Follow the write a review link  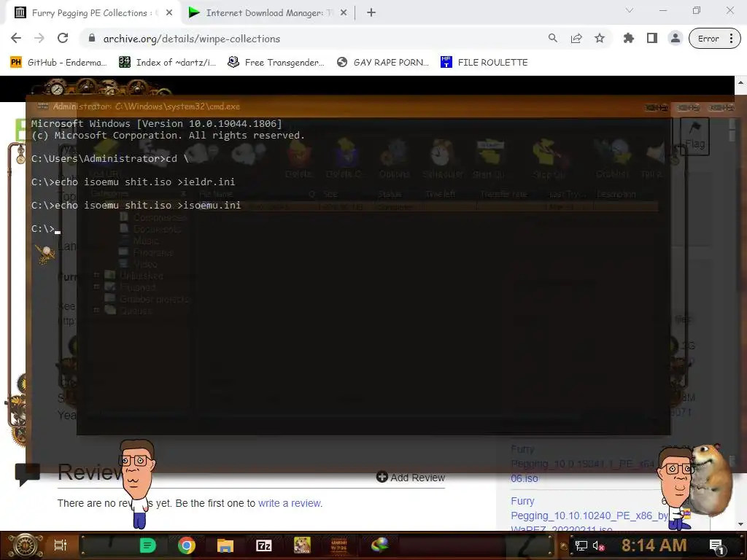point(290,503)
